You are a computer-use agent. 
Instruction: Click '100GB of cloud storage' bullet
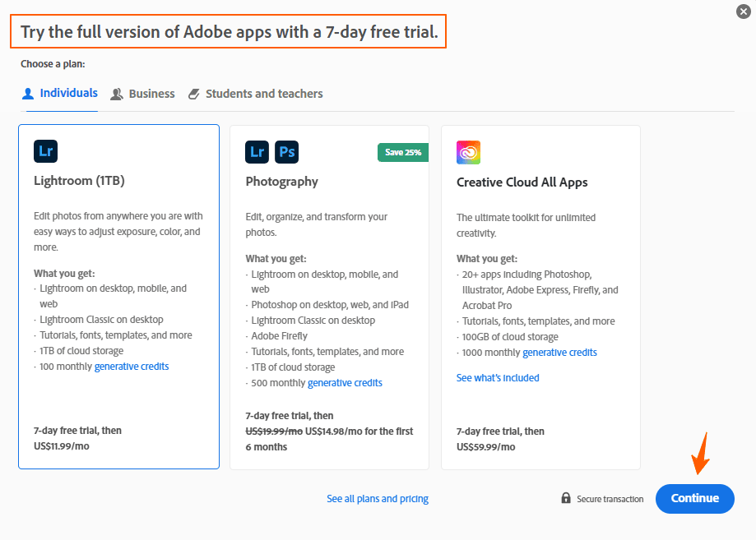click(510, 337)
